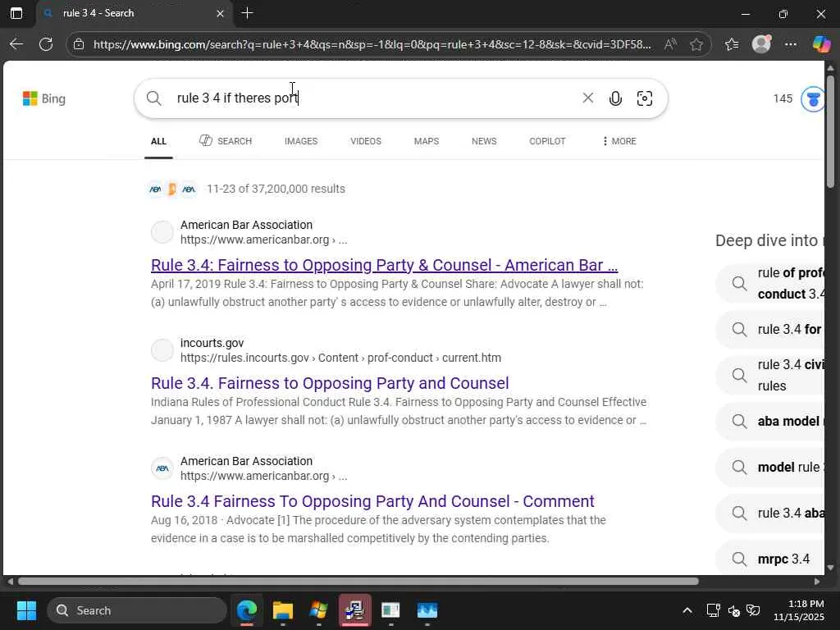Image resolution: width=840 pixels, height=630 pixels.
Task: Go back with the browser back arrow
Action: (16, 44)
